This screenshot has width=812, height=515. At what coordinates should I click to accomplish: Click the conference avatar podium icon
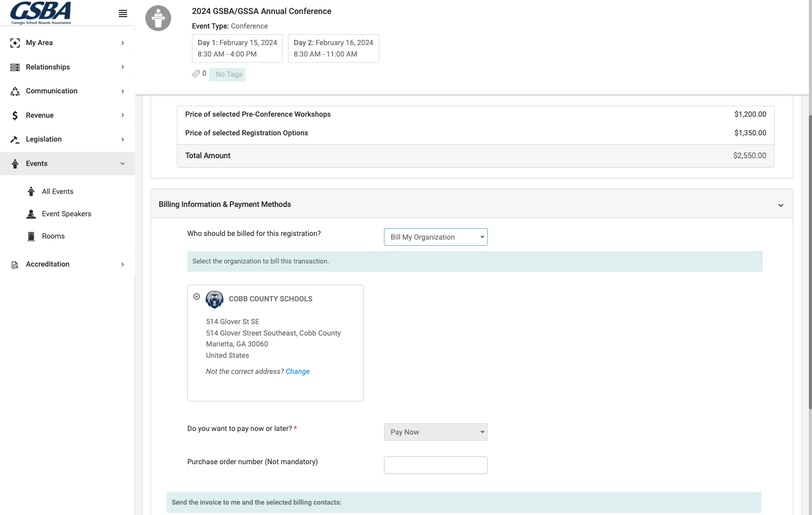158,19
